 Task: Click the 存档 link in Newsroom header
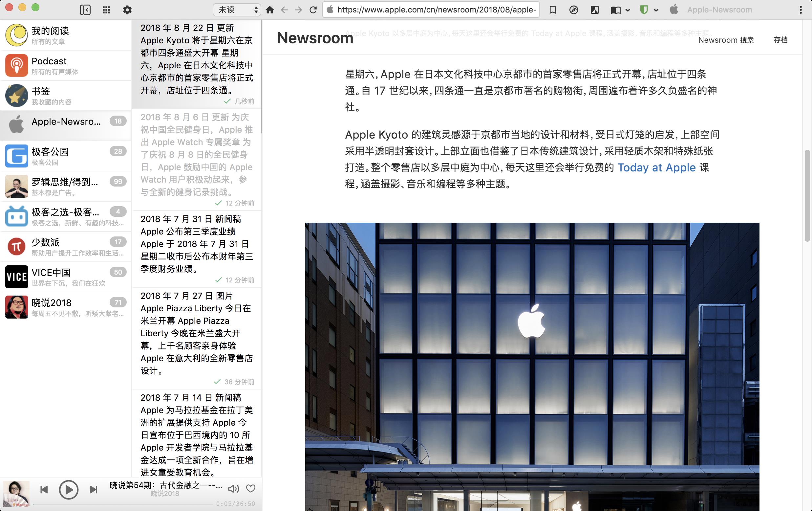(x=780, y=40)
